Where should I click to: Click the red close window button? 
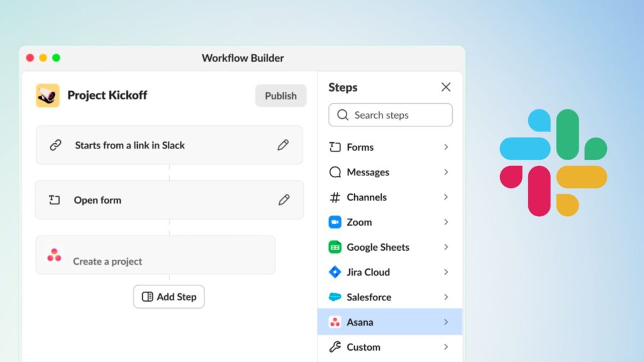(30, 58)
